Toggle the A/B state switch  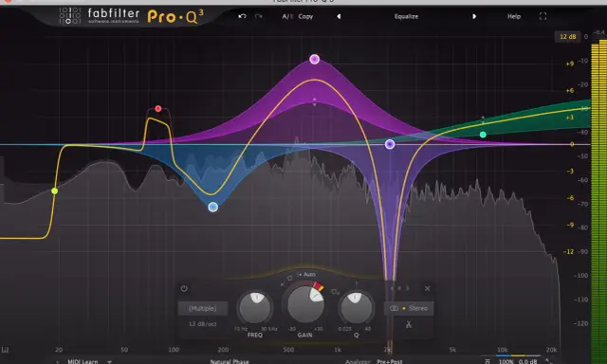click(287, 16)
